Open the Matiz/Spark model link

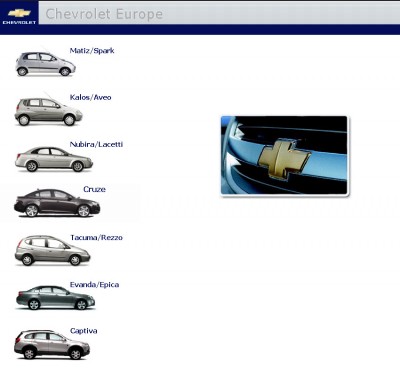tap(92, 51)
